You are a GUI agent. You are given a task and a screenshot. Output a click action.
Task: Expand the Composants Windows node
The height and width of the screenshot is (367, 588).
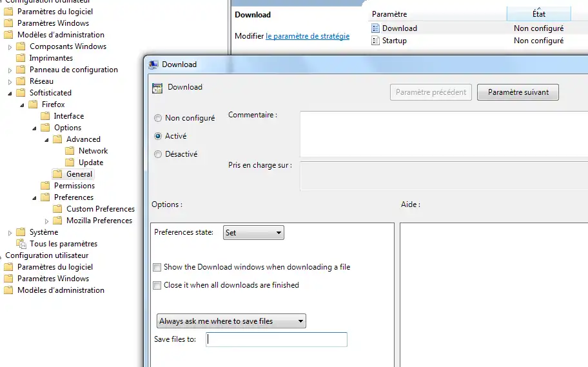click(10, 47)
